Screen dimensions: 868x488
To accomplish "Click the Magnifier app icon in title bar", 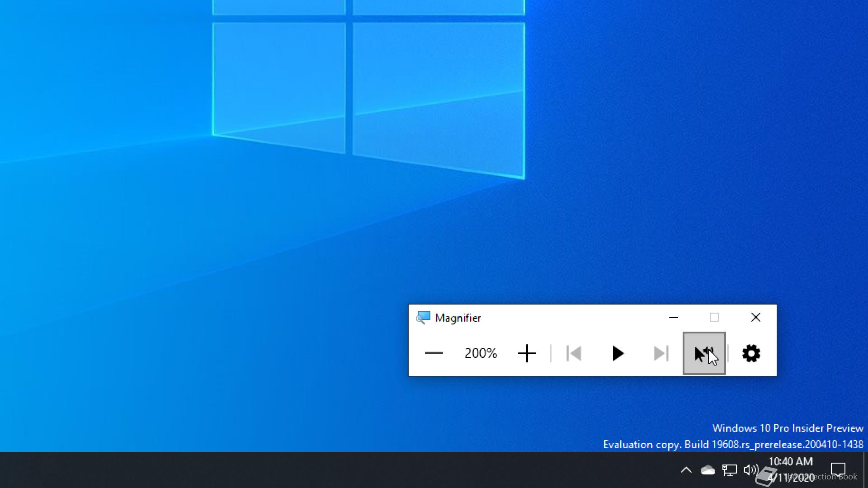I will pyautogui.click(x=423, y=318).
